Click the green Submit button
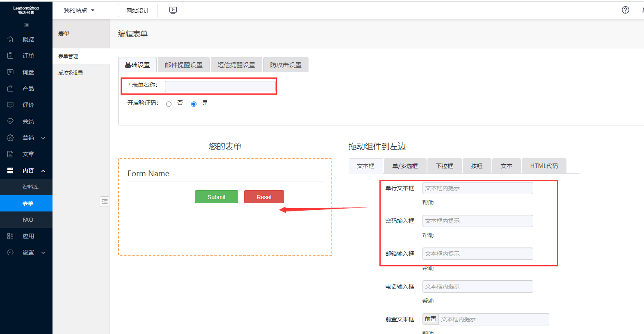The width and height of the screenshot is (644, 334). tap(216, 197)
